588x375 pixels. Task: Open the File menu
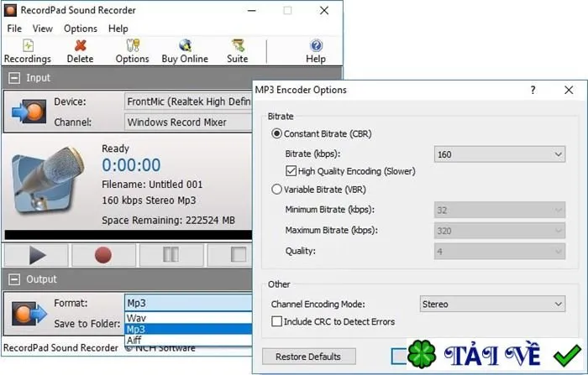pyautogui.click(x=14, y=29)
